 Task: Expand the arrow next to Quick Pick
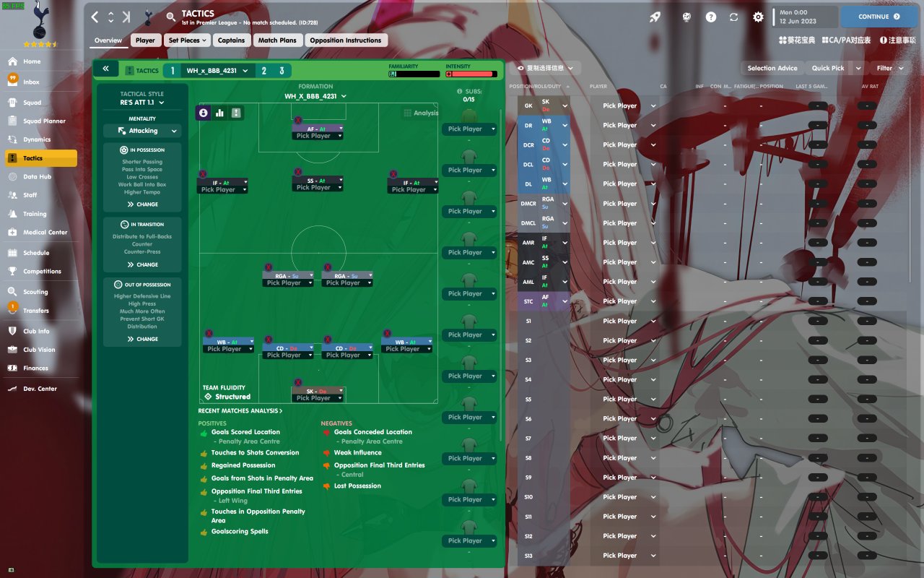tap(858, 68)
